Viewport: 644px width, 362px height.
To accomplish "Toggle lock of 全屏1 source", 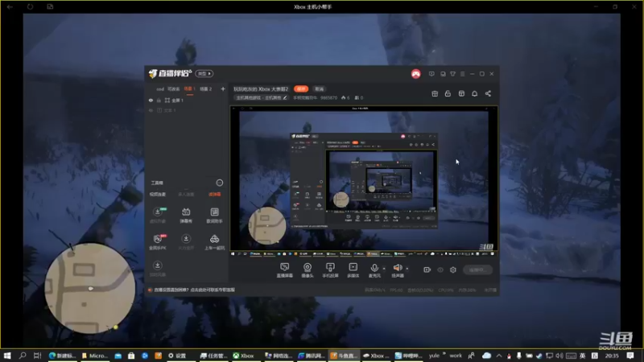I will pos(159,100).
